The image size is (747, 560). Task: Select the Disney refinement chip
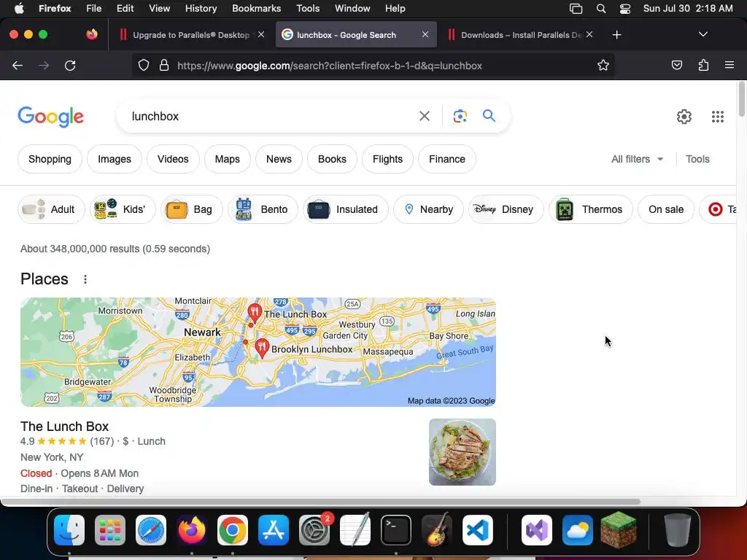(x=506, y=209)
